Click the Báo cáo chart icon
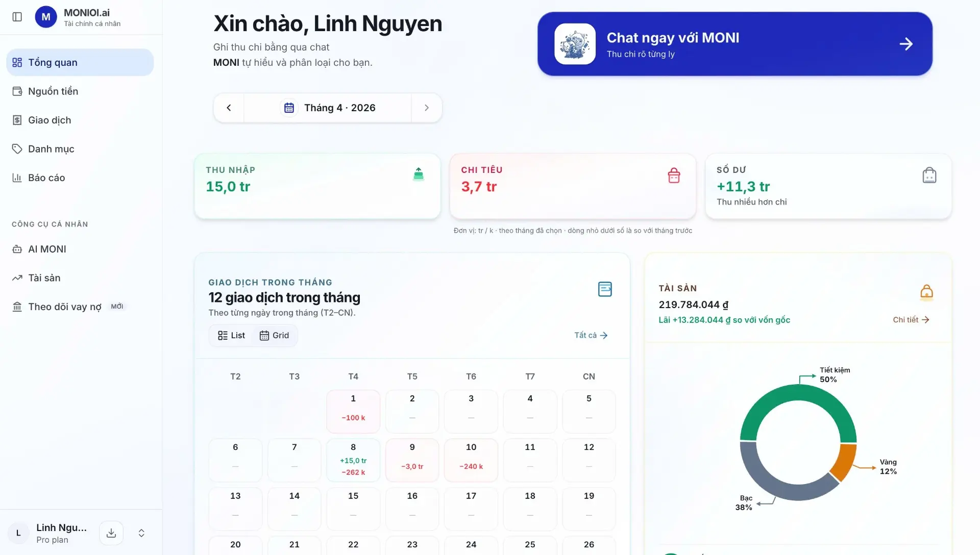This screenshot has height=555, width=980. pyautogui.click(x=17, y=178)
